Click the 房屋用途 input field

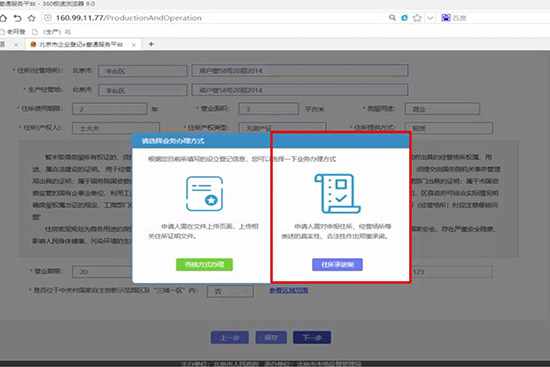click(442, 109)
